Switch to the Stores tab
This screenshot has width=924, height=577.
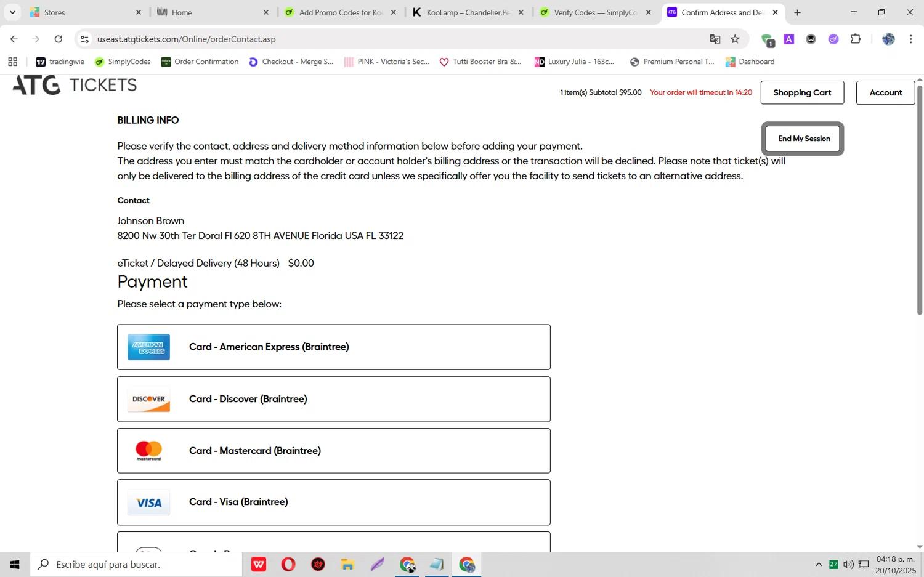pyautogui.click(x=85, y=12)
